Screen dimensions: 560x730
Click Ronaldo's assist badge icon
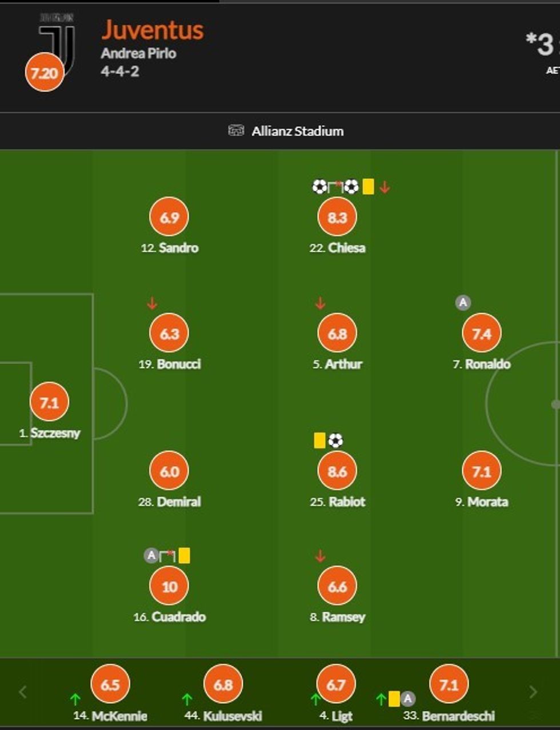pyautogui.click(x=463, y=303)
